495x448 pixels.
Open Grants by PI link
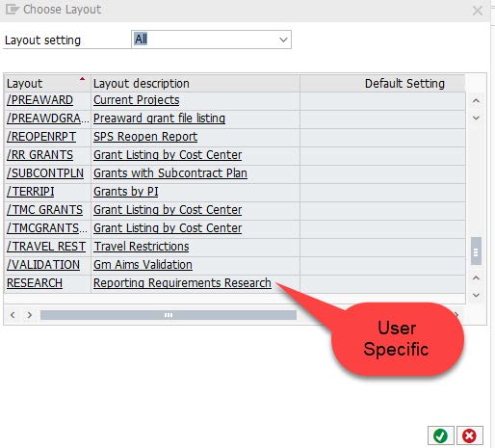coord(126,192)
